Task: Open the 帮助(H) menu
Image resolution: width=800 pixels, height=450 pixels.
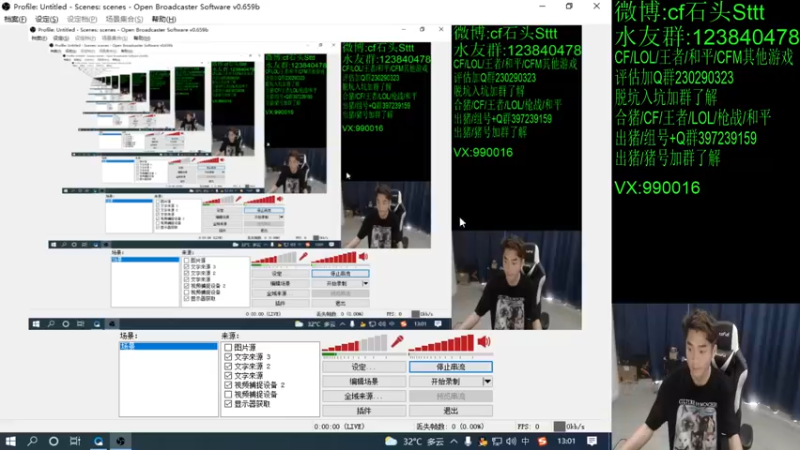Action: 164,19
